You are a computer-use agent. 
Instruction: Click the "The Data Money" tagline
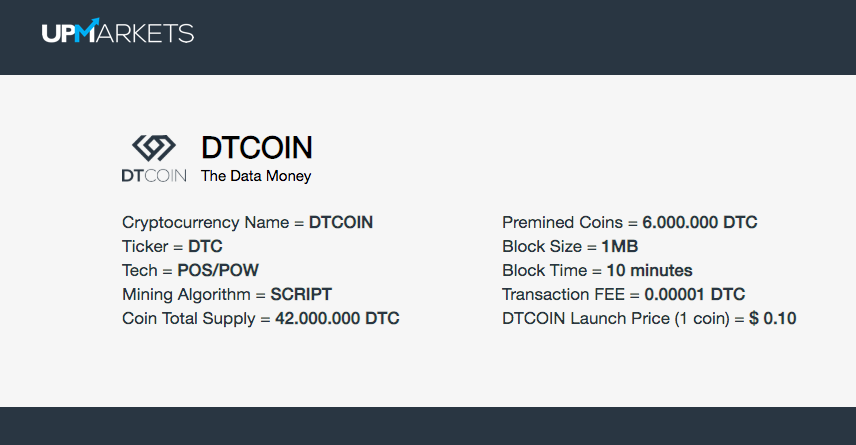pyautogui.click(x=256, y=176)
